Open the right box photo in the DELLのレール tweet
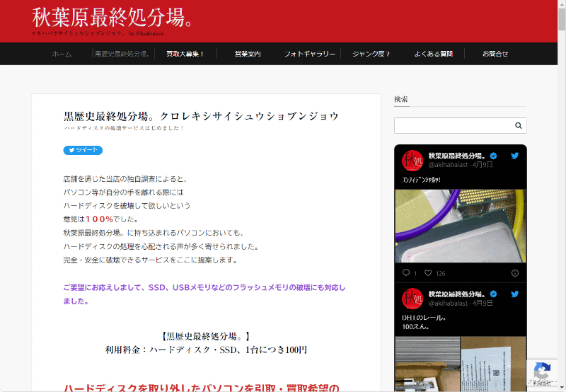 coord(493,364)
